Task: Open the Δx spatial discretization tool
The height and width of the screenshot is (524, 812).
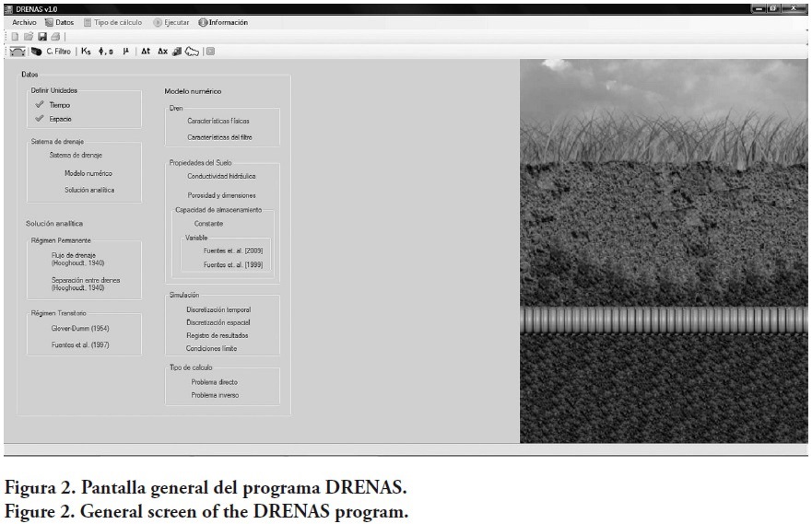Action: (x=162, y=52)
